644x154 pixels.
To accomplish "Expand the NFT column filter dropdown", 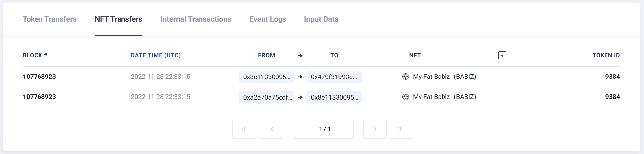I will coord(502,56).
